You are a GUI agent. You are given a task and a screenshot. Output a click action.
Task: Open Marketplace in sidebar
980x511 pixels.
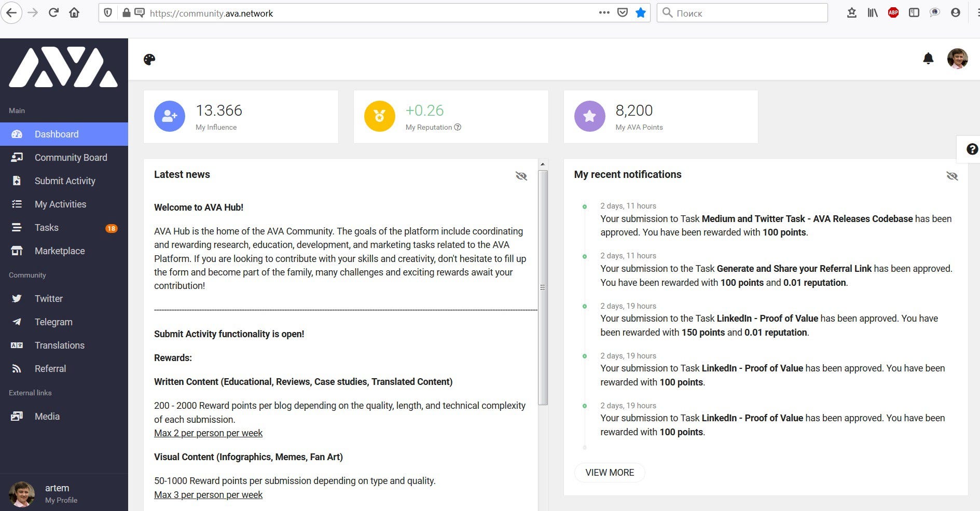[64, 251]
